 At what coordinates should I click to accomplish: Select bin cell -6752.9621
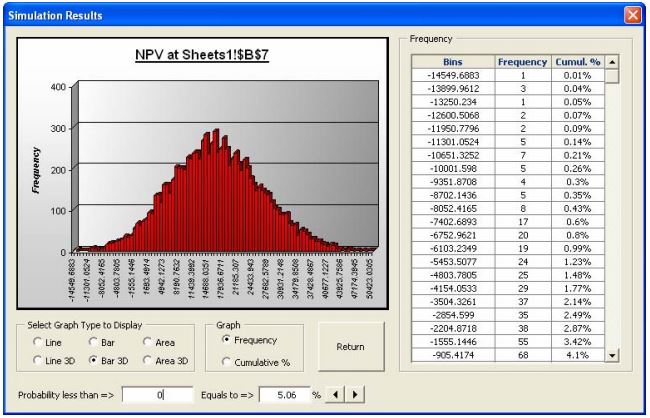click(x=453, y=235)
